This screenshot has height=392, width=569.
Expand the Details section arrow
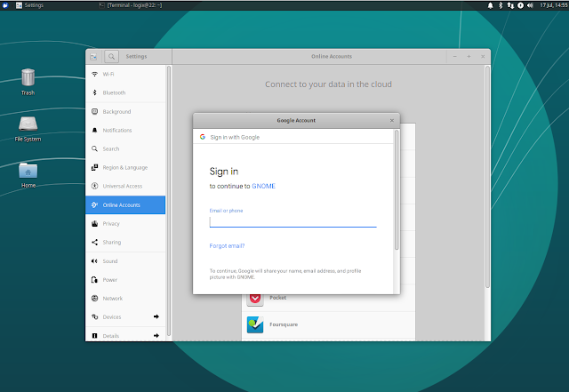tap(156, 335)
